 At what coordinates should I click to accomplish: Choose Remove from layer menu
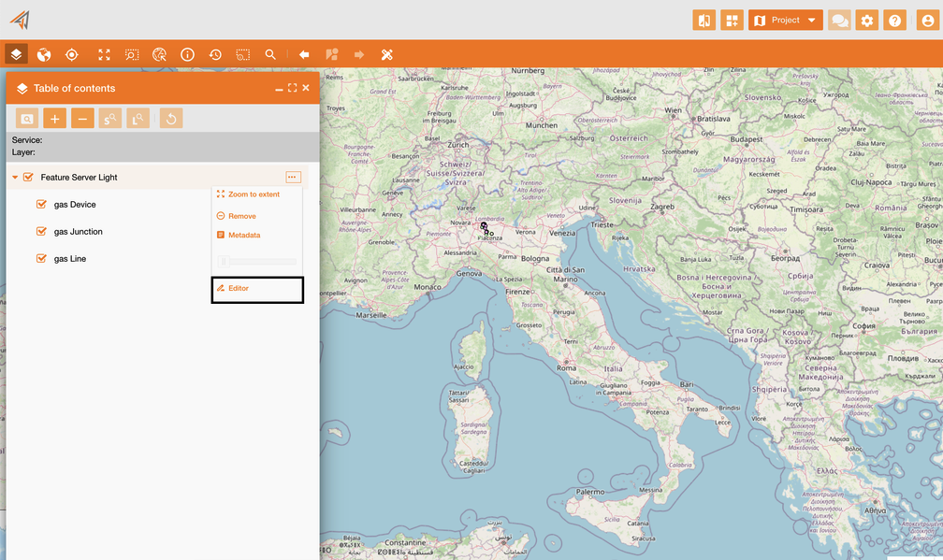[x=237, y=216]
